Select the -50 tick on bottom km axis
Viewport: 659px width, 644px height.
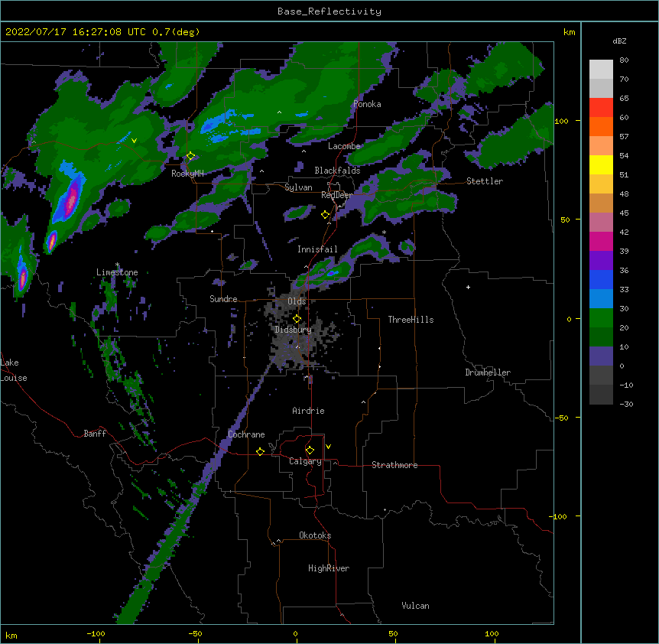[x=195, y=633]
